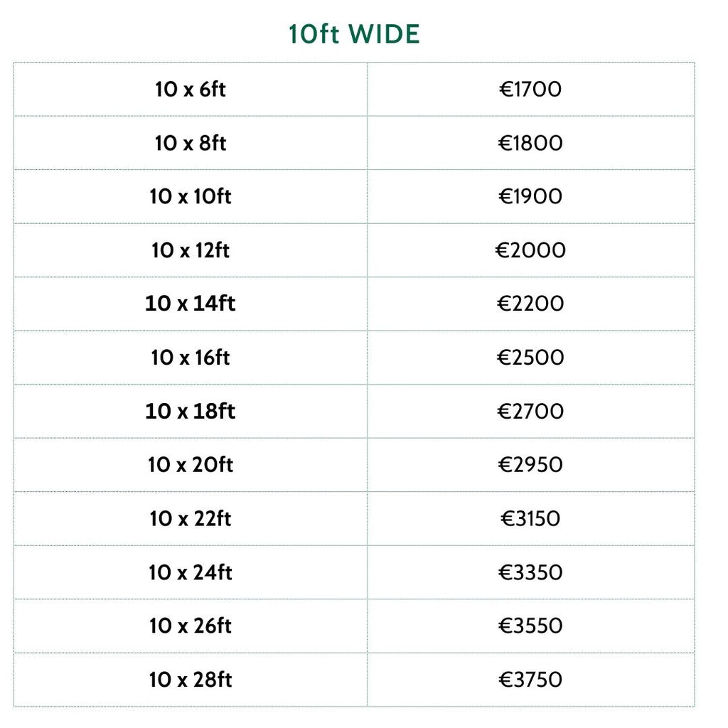Click the €1800 price
Screen dimensions: 728x728
click(530, 143)
